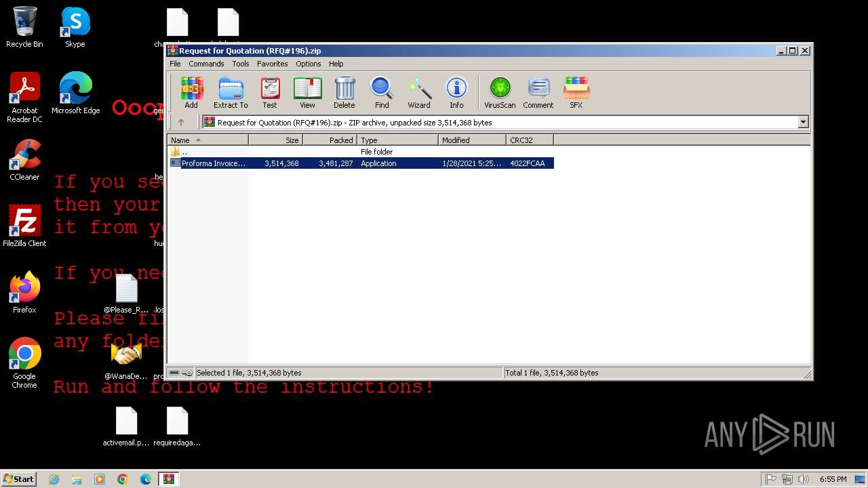
Task: Select the parent folder '..' row
Action: (x=361, y=152)
